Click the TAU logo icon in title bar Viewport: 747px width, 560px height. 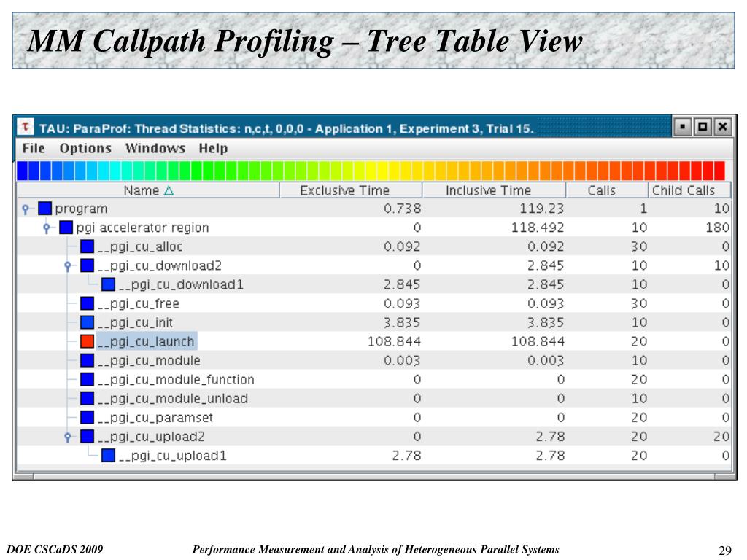tap(26, 127)
